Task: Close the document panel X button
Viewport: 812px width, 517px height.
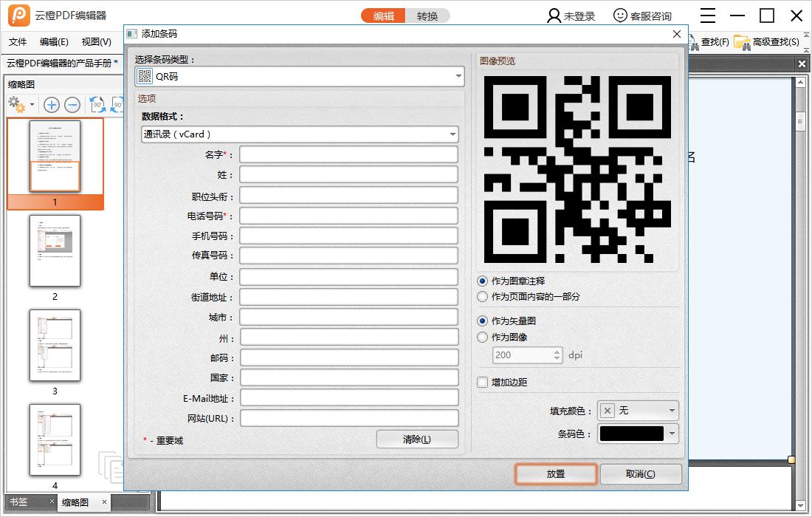Action: click(802, 64)
